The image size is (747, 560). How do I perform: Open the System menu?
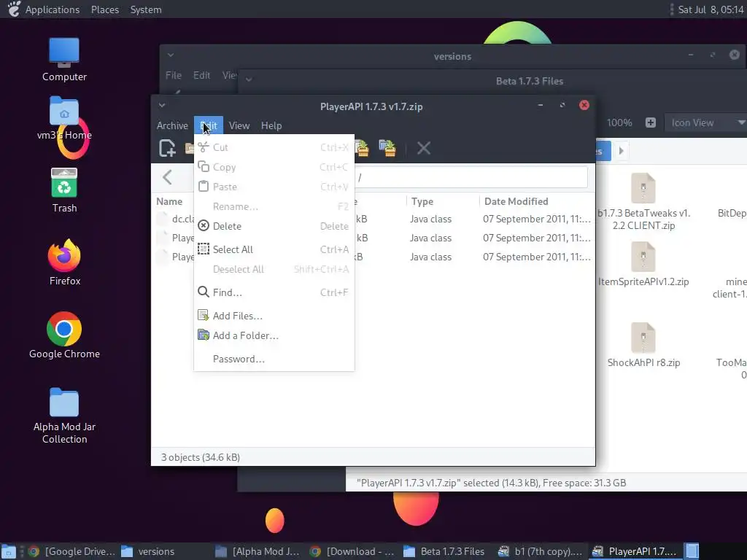146,9
